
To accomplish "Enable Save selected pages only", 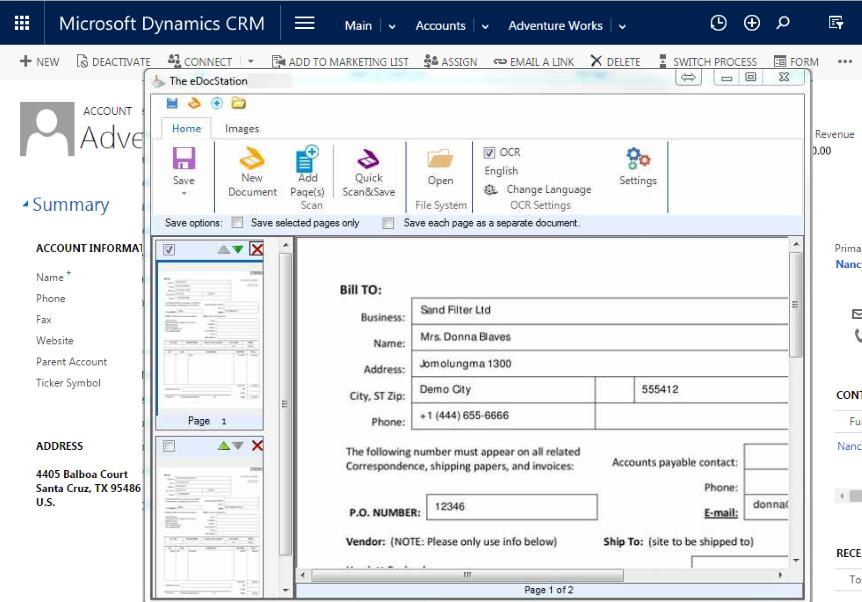I will [237, 223].
